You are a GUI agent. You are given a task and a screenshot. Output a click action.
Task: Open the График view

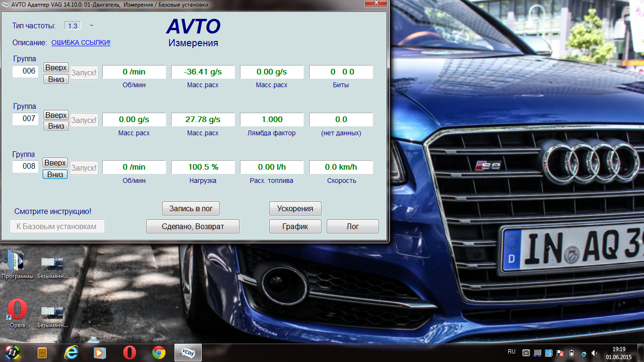click(x=295, y=226)
